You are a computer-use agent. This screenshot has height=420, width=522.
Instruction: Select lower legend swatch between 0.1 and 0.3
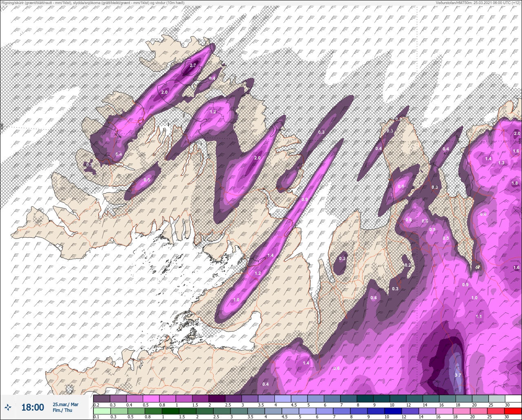point(102,411)
